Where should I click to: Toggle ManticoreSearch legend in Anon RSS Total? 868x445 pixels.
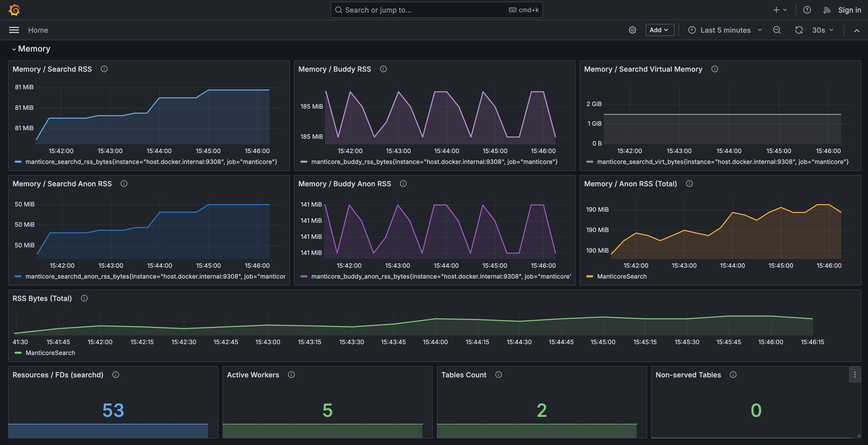[x=621, y=276]
